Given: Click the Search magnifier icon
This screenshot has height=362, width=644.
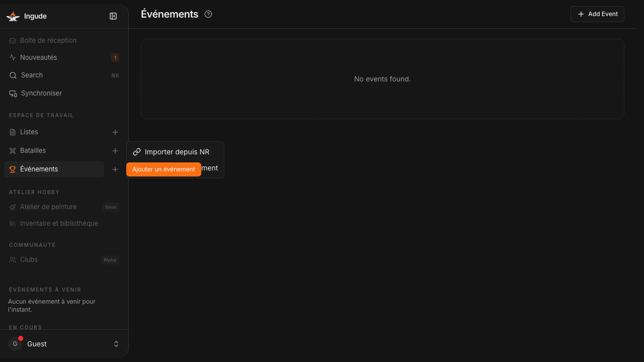Looking at the screenshot, I should click(13, 75).
